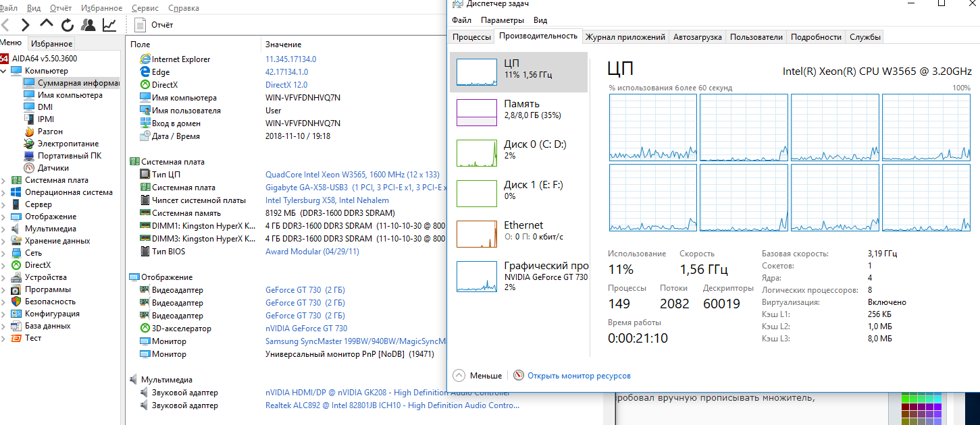This screenshot has width=980, height=425.
Task: Expand the Конфигурация tree node
Action: coord(4,314)
